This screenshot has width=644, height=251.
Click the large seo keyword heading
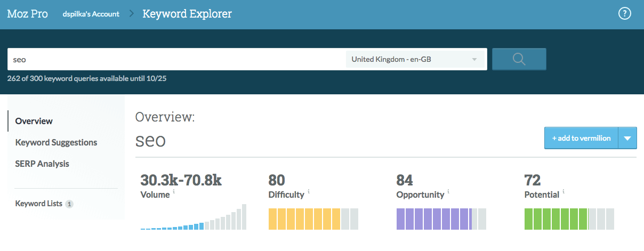(151, 141)
